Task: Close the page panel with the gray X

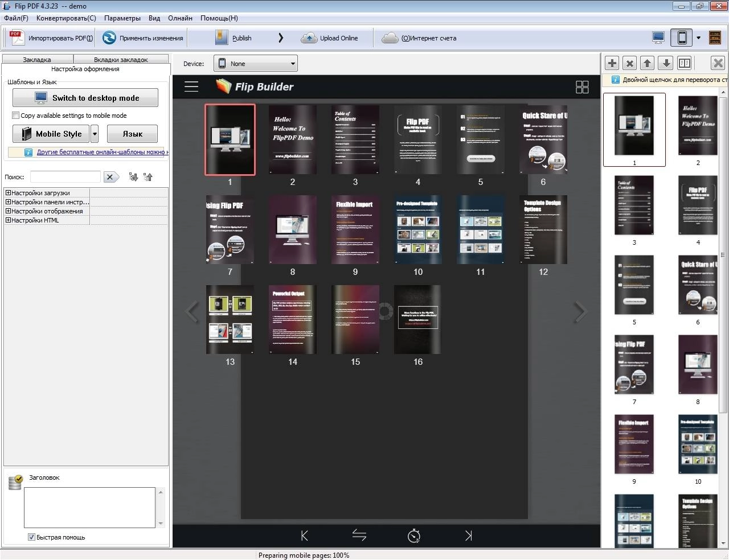Action: pyautogui.click(x=718, y=63)
